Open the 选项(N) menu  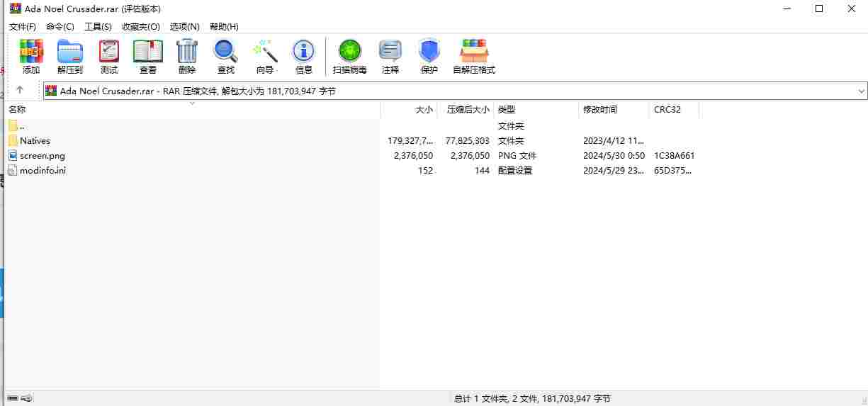(x=185, y=26)
